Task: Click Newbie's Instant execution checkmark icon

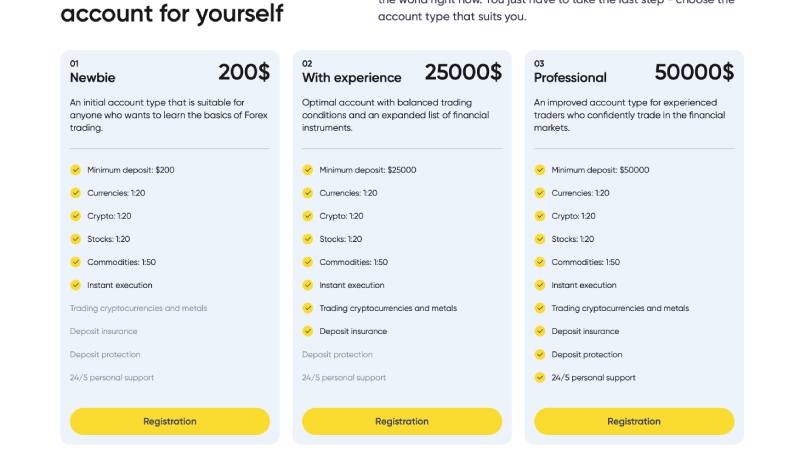Action: pyautogui.click(x=76, y=285)
